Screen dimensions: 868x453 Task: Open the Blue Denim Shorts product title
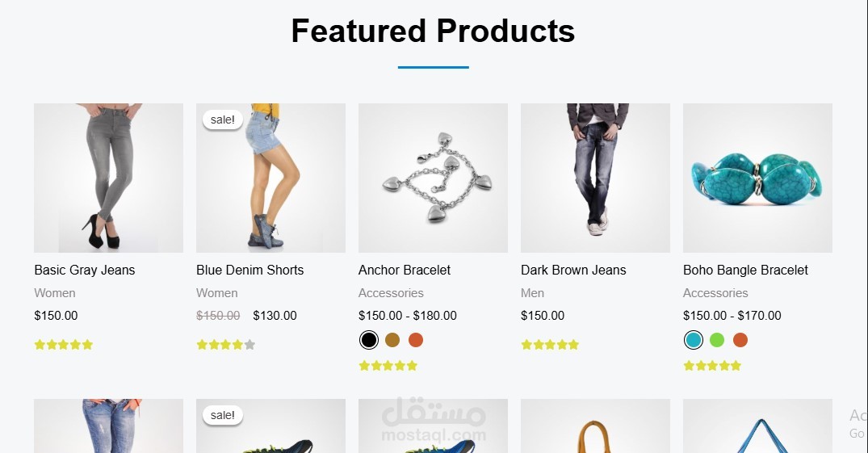click(250, 271)
